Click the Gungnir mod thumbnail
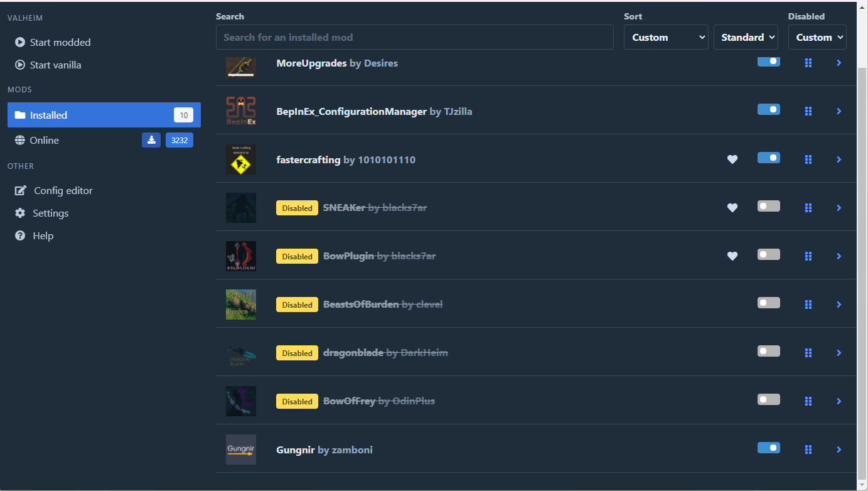This screenshot has width=868, height=491. (241, 450)
